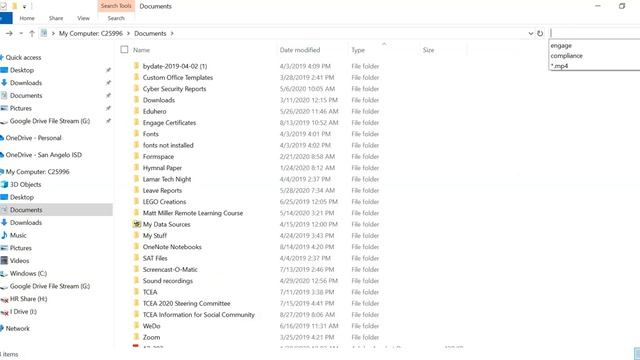Select Cyber Security Reports folder icon

pos(136,89)
